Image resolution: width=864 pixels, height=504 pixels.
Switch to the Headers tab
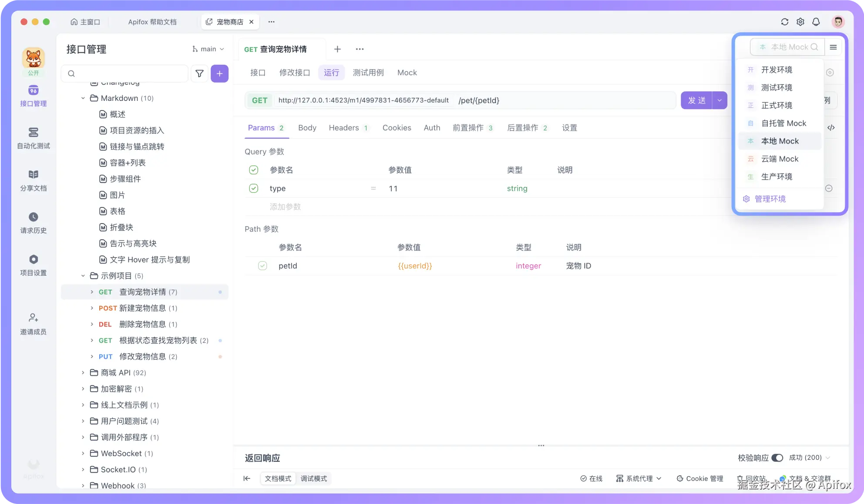[343, 128]
